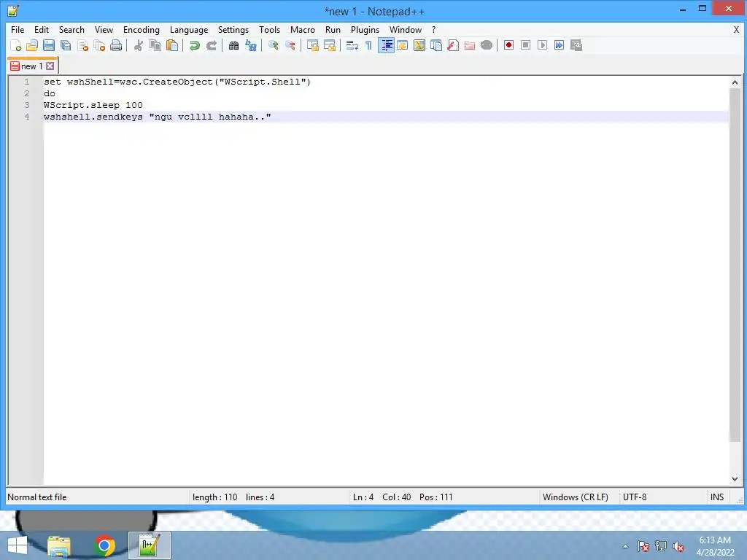Viewport: 747px width, 560px height.
Task: Show hidden tray icons arrow
Action: tap(625, 546)
